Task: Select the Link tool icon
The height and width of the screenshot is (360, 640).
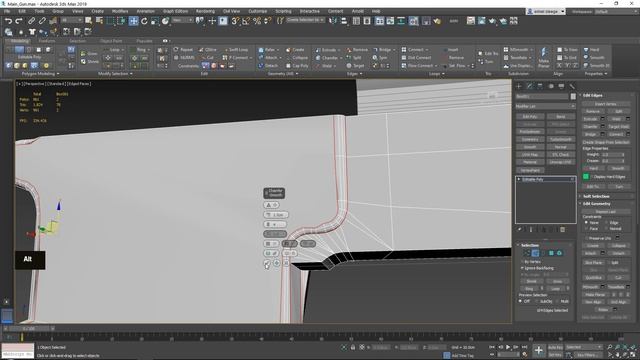Action: click(x=31, y=21)
